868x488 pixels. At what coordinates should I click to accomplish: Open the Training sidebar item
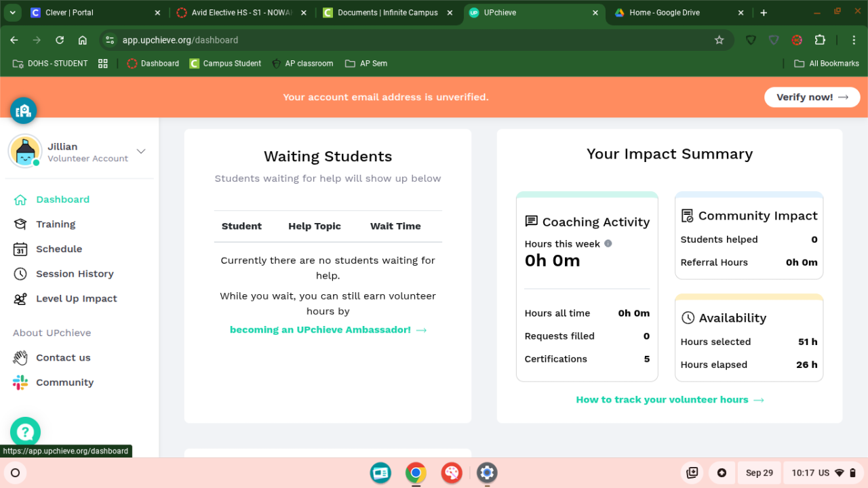(45, 224)
